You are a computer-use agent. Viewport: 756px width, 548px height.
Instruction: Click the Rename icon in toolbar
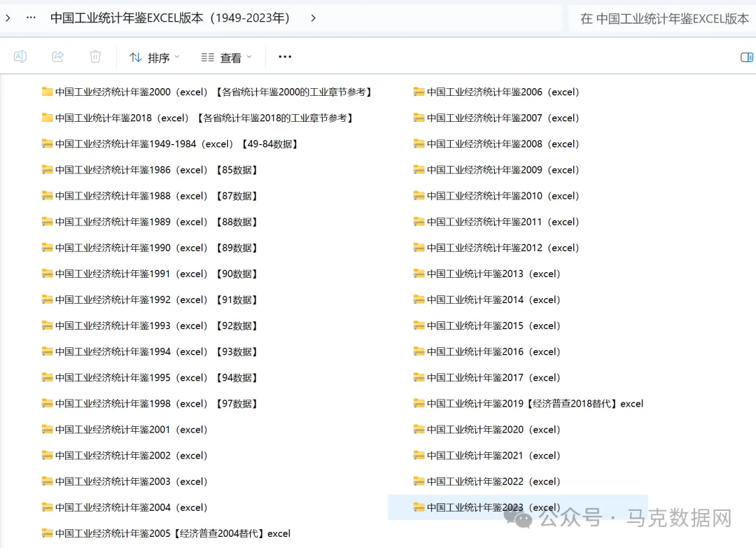pos(20,57)
